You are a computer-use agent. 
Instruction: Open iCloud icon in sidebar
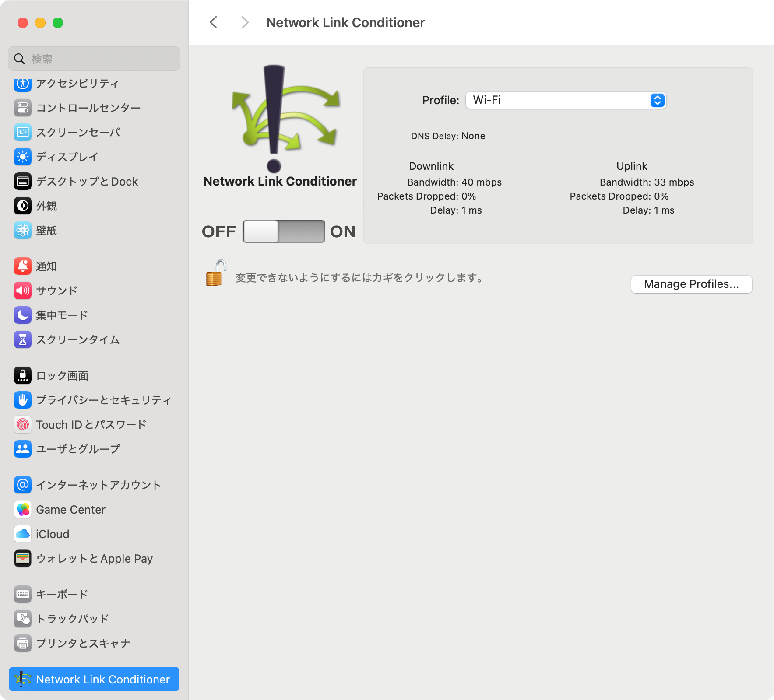[x=23, y=534]
